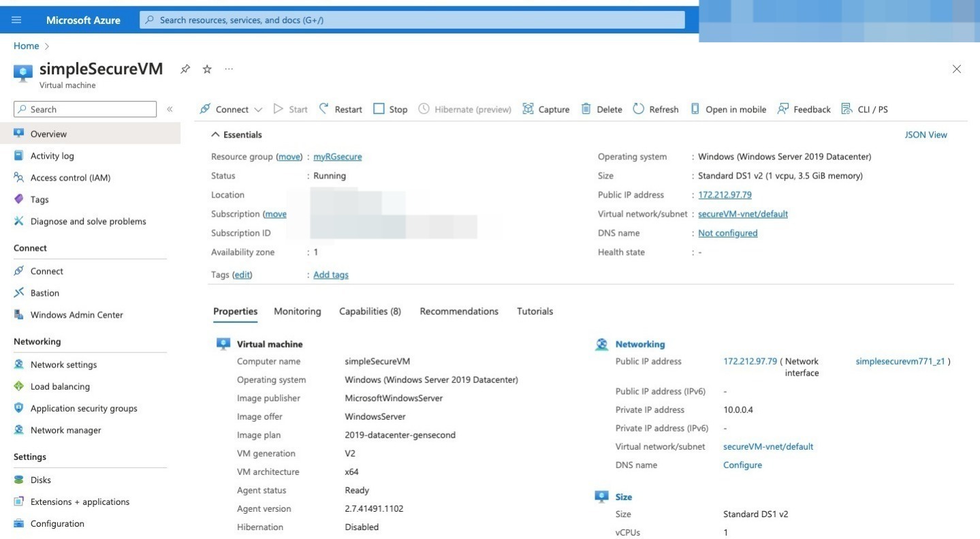The image size is (980, 539).
Task: Click the sidebar Search field
Action: click(85, 109)
